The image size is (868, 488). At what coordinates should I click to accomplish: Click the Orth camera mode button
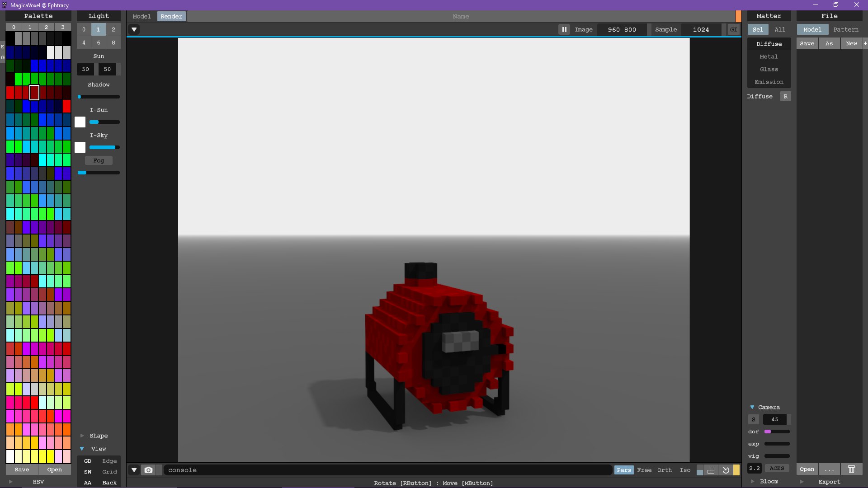tap(664, 470)
